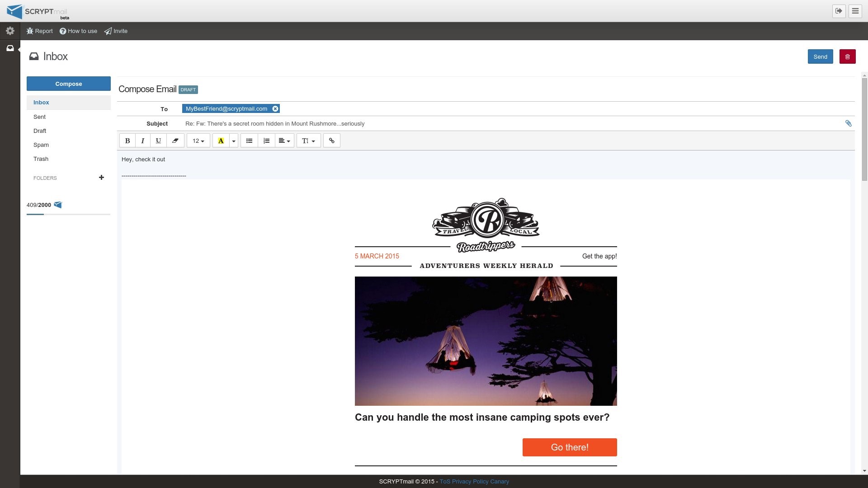Open the Trash folder
Viewport: 868px width, 488px height.
[x=41, y=159]
